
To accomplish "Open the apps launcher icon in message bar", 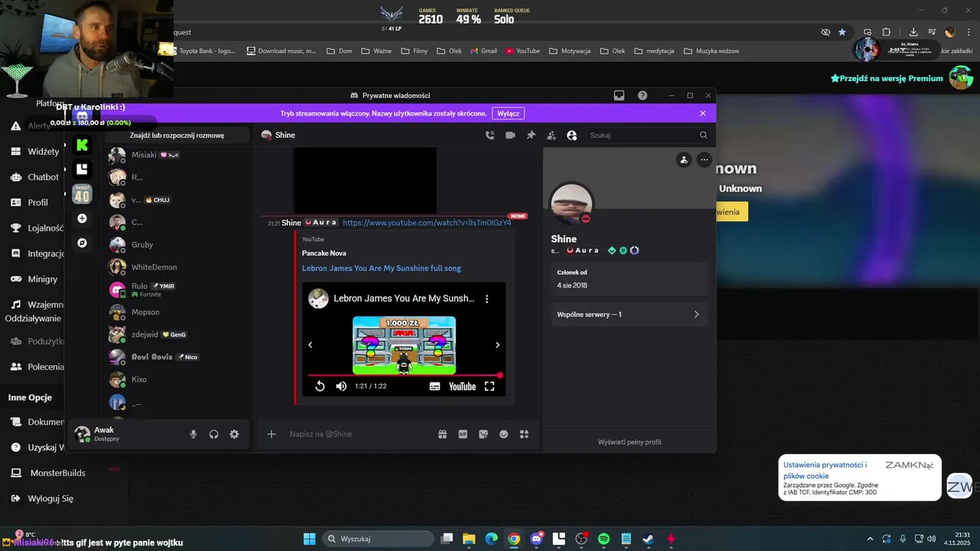I will click(524, 434).
